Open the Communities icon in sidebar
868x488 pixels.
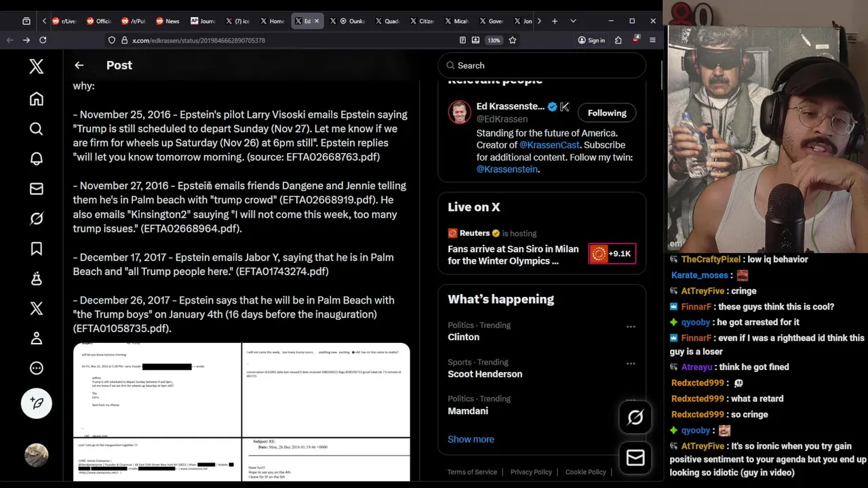(37, 278)
